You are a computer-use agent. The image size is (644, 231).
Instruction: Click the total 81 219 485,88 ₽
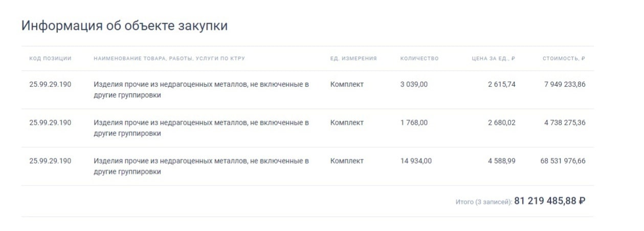[x=550, y=201]
